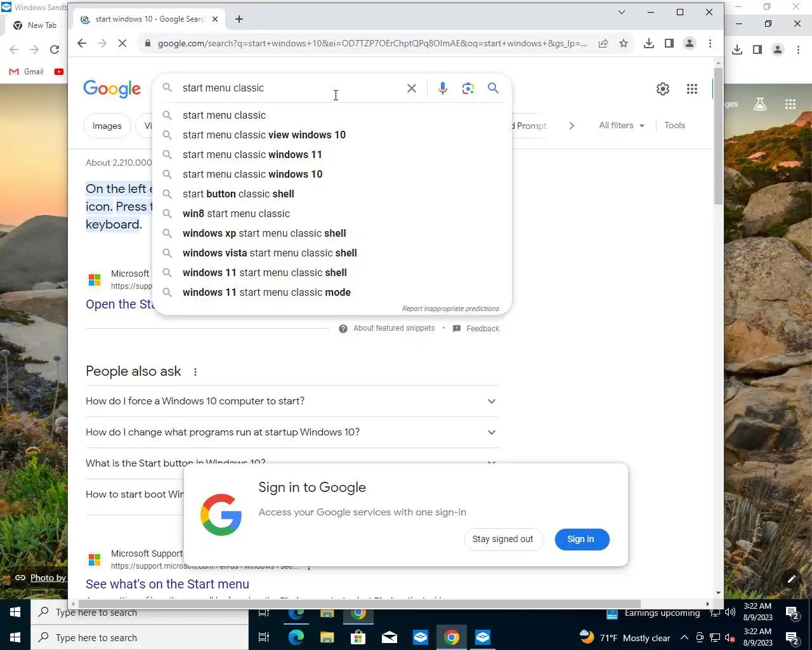Open a new tab with the plus button
Screen dimensions: 812x650
coord(239,19)
